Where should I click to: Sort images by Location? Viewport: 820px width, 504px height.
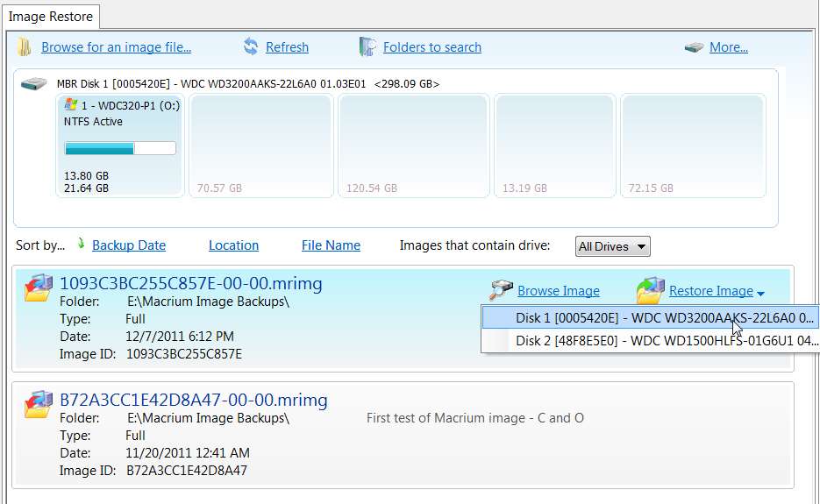pyautogui.click(x=233, y=245)
